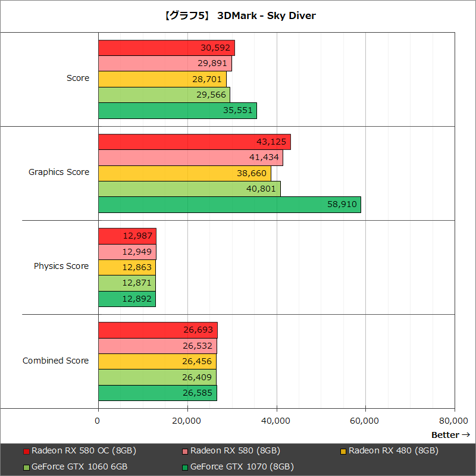Viewport: 476px width, 476px height.
Task: Click the Score category label
Action: click(x=78, y=78)
